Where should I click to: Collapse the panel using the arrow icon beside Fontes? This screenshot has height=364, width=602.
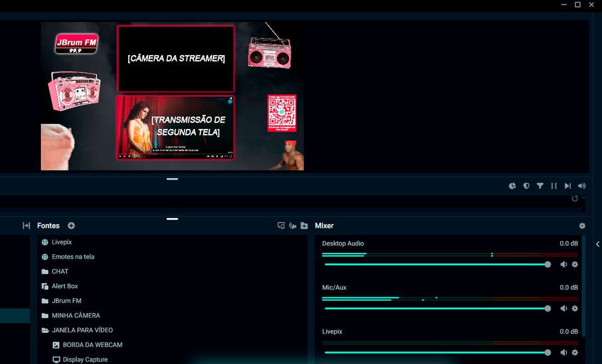(26, 226)
